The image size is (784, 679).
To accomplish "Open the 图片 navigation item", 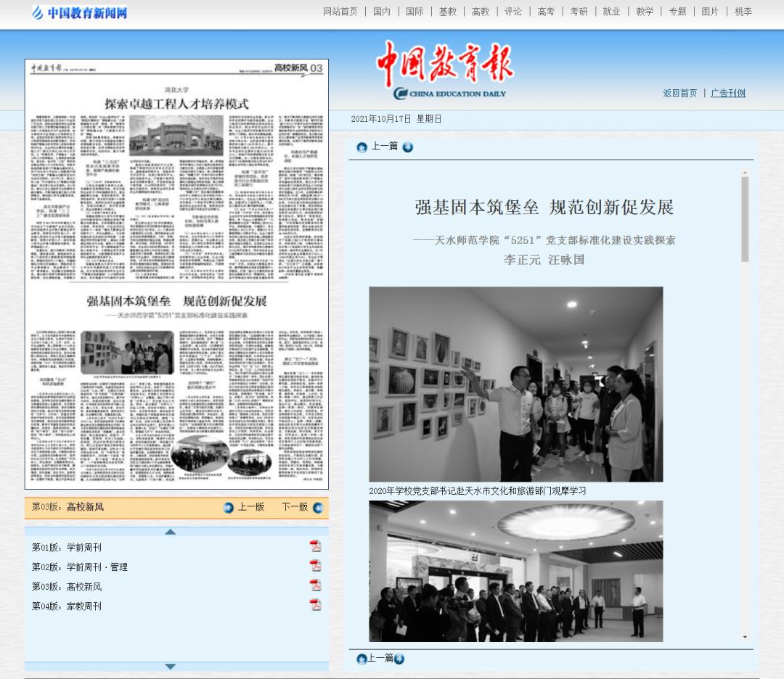I will [x=710, y=12].
